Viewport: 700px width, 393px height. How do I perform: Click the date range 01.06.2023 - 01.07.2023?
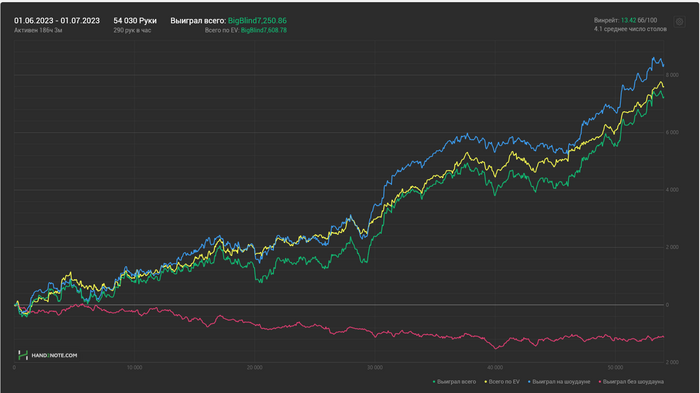(57, 21)
